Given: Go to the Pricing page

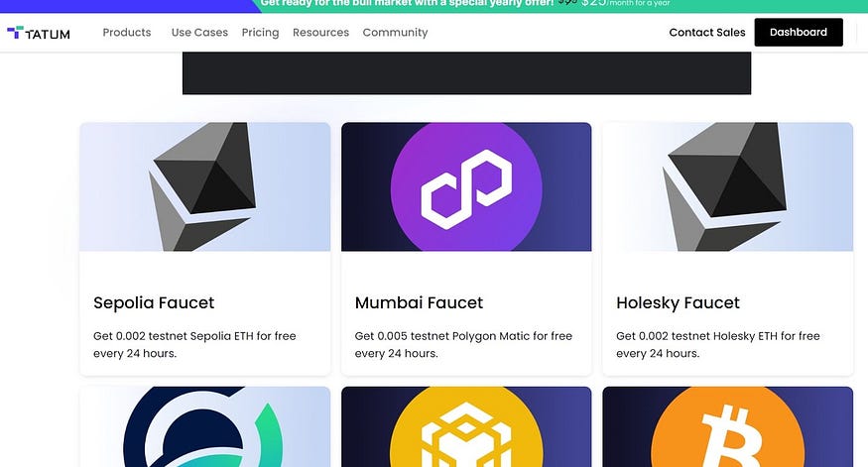Looking at the screenshot, I should [260, 32].
